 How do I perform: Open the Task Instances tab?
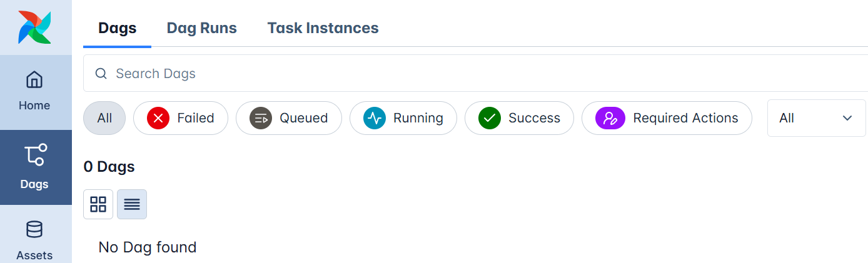[323, 28]
